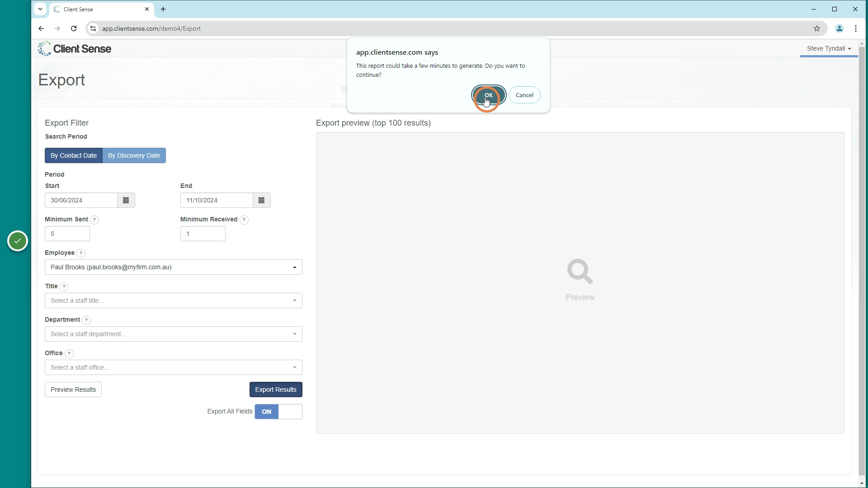Edit the Minimum Sent value
868x488 pixels.
point(67,234)
